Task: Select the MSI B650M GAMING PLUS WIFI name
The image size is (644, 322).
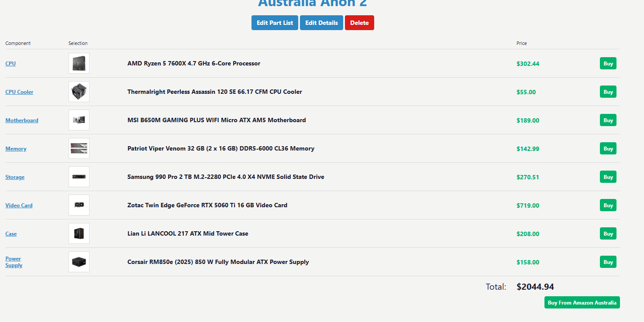Action: (x=217, y=120)
